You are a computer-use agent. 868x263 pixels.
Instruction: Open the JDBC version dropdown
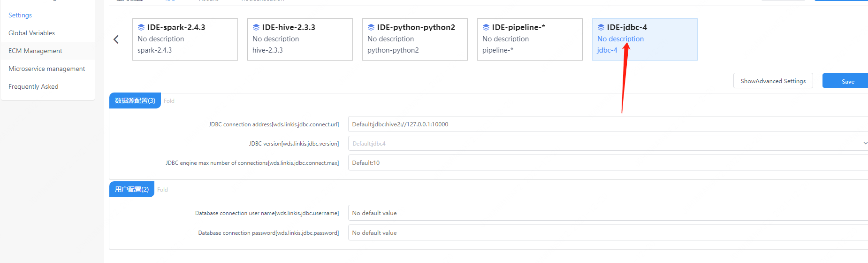[x=608, y=144]
